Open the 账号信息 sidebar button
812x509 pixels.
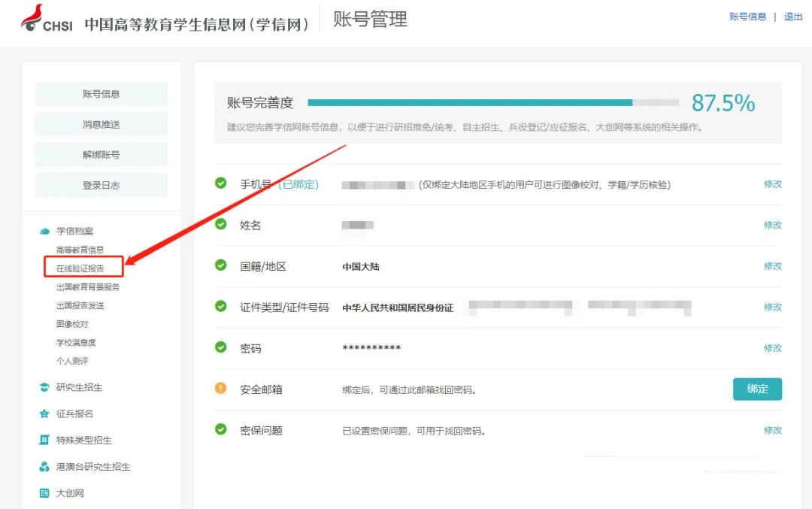101,94
